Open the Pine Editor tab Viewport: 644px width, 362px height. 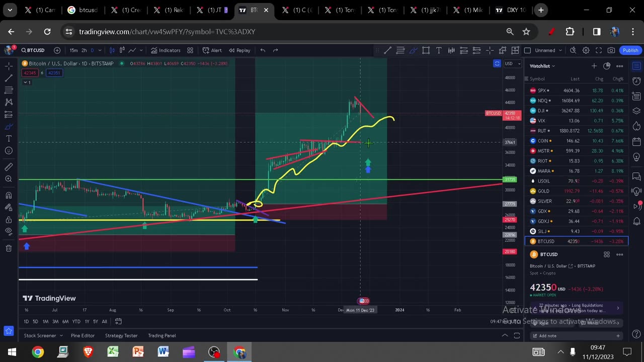[83, 336]
